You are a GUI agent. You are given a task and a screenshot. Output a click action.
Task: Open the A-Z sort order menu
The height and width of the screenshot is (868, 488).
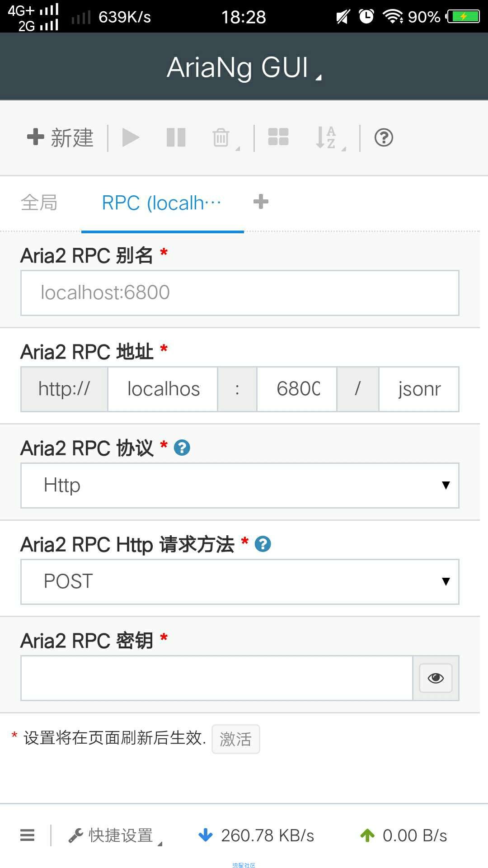[330, 138]
